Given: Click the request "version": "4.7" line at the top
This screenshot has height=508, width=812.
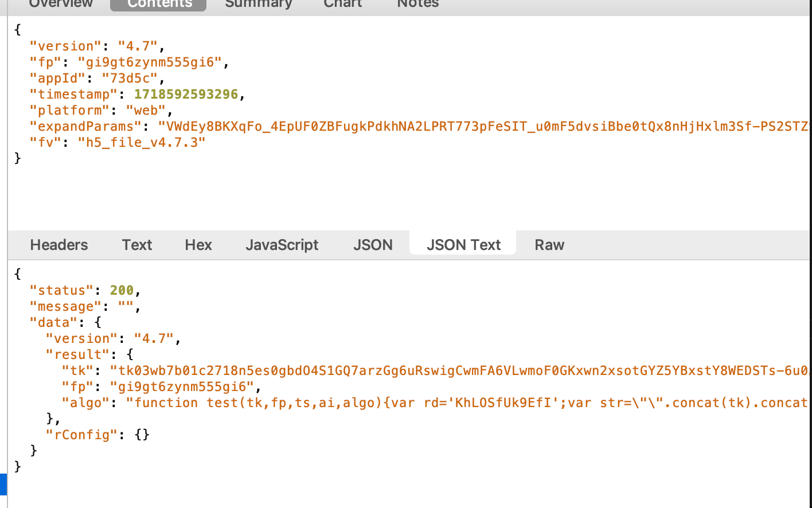Looking at the screenshot, I should point(97,46).
